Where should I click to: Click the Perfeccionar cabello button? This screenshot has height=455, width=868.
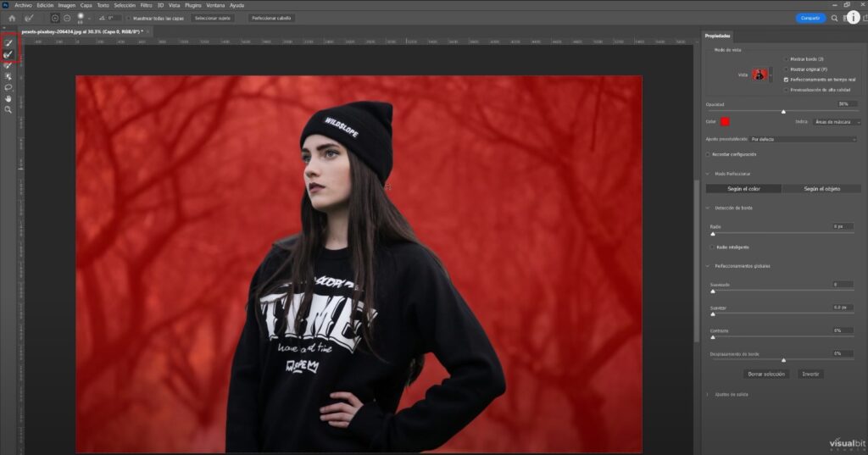click(271, 18)
